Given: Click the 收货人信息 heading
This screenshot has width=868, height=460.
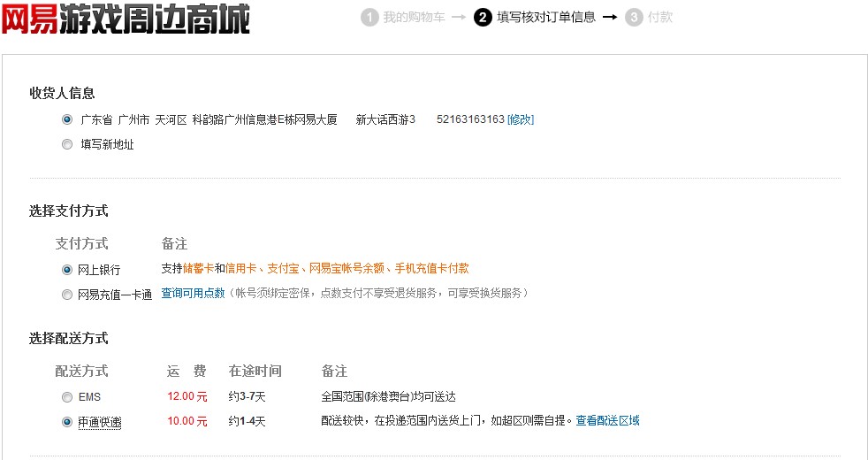Looking at the screenshot, I should click(62, 93).
